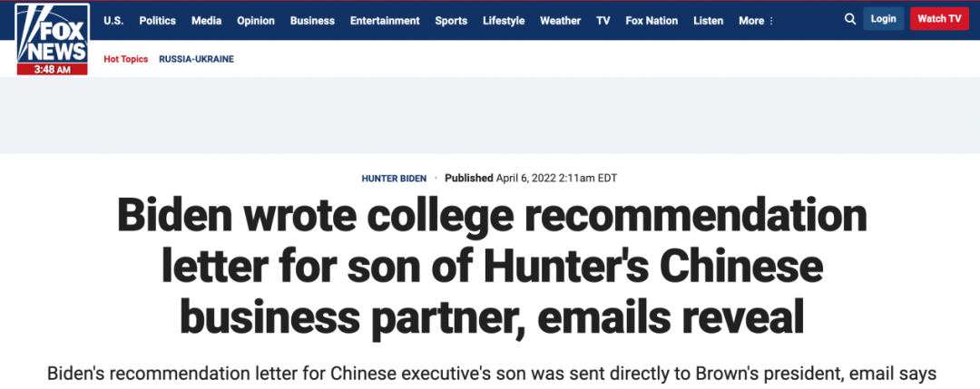Open the search magnifier icon
Screen dimensions: 980x389
click(x=850, y=19)
